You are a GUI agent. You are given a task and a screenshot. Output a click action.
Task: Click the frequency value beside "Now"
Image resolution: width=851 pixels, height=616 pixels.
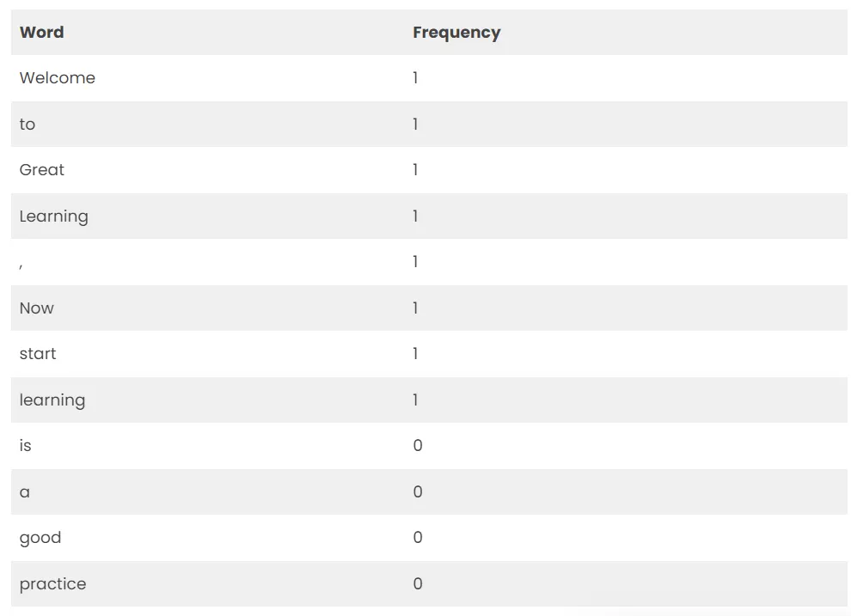coord(415,308)
